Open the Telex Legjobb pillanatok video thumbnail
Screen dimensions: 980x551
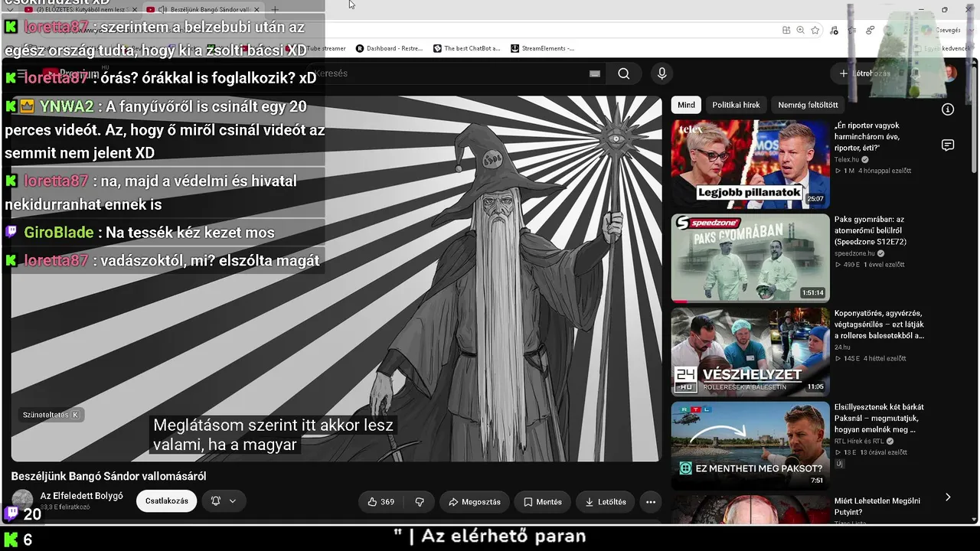(750, 163)
